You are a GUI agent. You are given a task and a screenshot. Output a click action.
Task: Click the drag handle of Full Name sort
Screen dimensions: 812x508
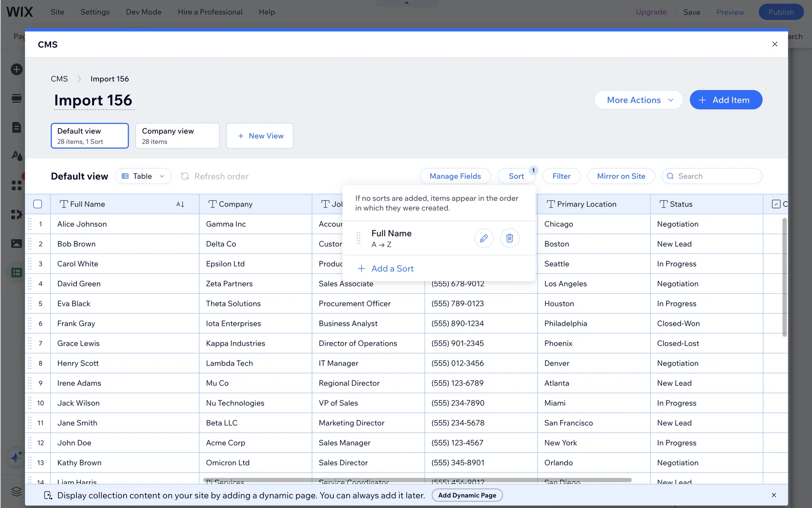click(x=359, y=238)
